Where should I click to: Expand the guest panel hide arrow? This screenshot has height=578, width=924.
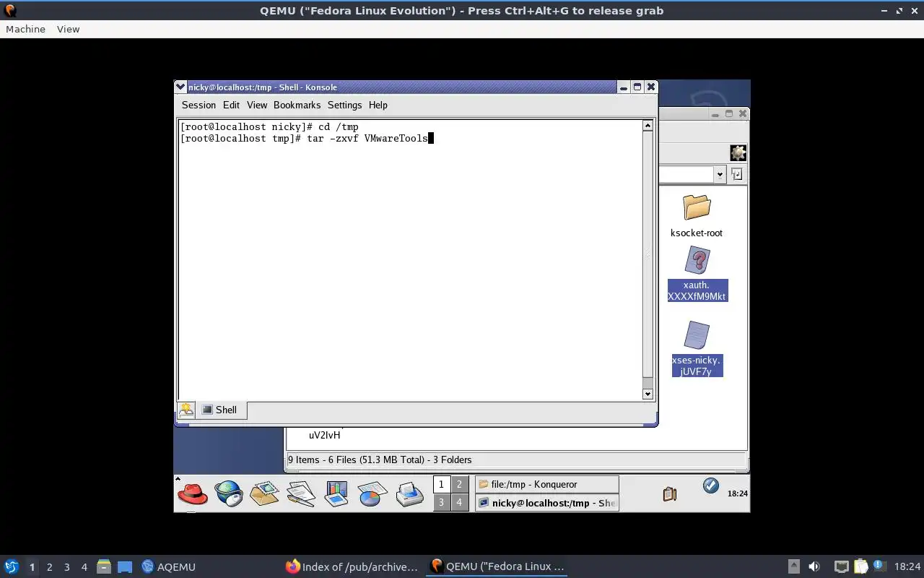(178, 478)
